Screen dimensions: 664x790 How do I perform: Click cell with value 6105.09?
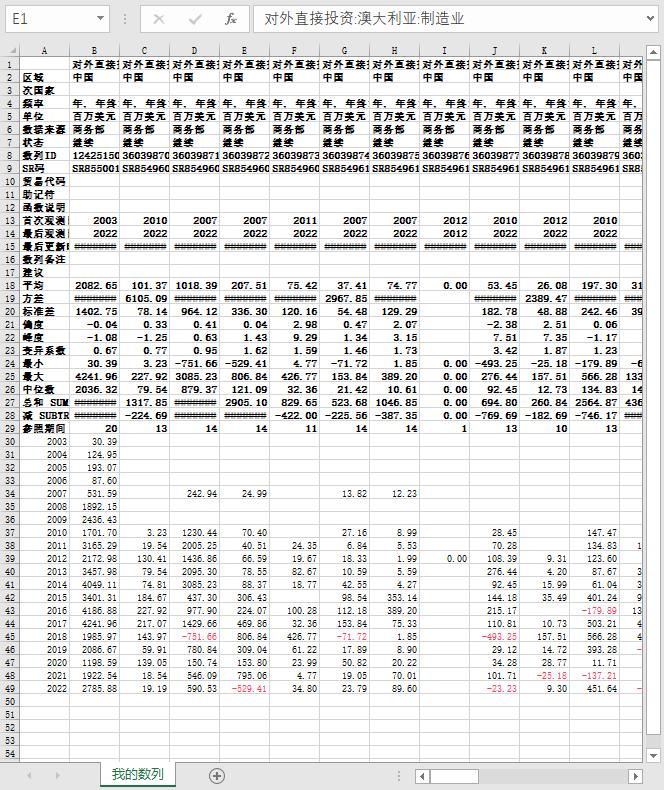click(x=144, y=299)
